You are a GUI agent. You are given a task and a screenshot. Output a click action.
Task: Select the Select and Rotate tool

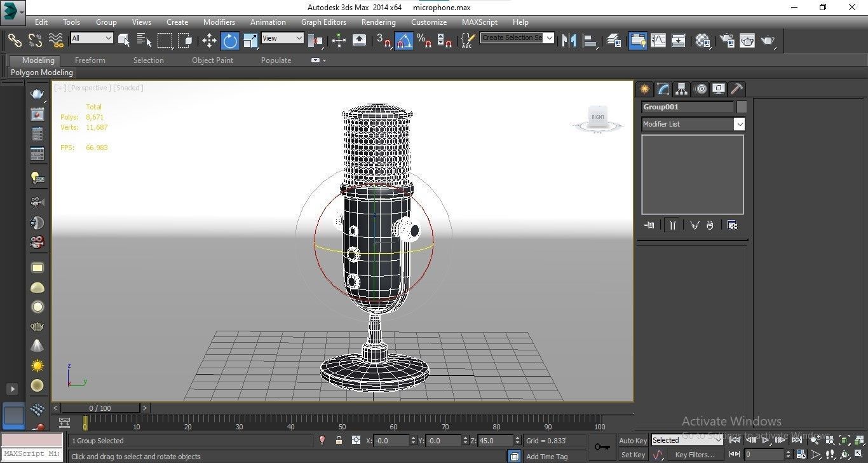(x=230, y=41)
